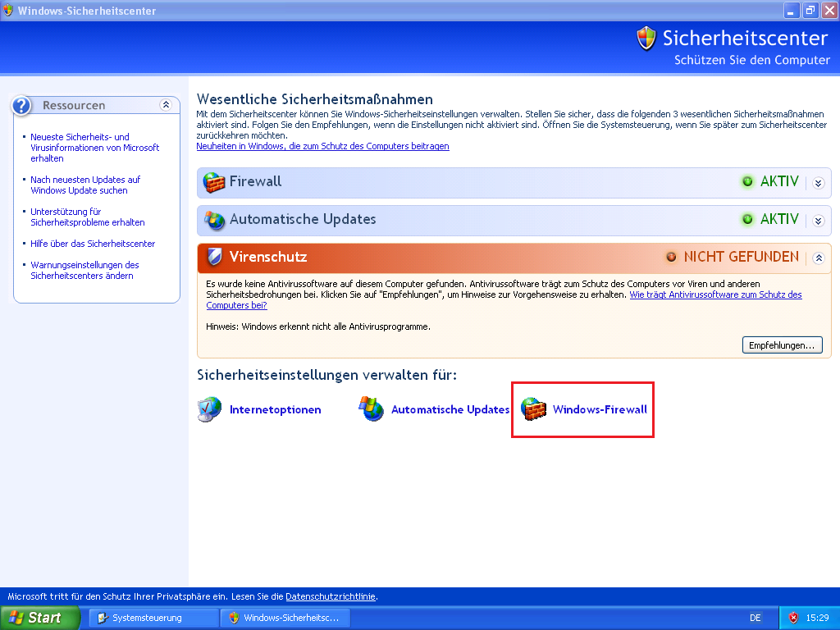This screenshot has height=630, width=840.
Task: Click the Virenschutz shield icon
Action: pyautogui.click(x=214, y=257)
